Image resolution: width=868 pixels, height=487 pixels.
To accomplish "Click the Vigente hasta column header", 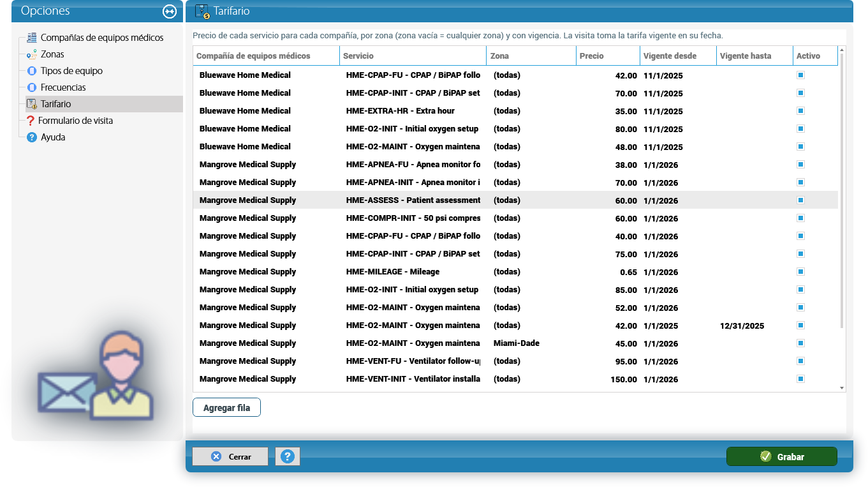I will point(754,56).
